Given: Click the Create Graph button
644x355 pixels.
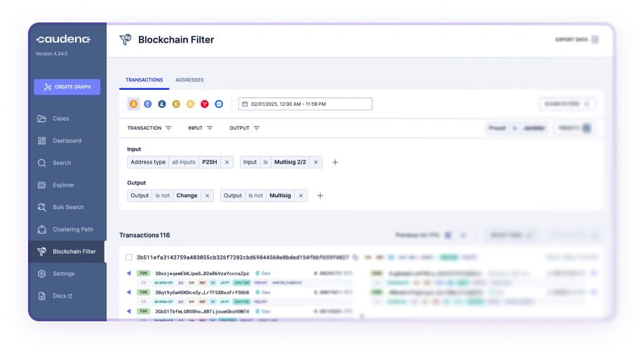Looking at the screenshot, I should pyautogui.click(x=67, y=87).
